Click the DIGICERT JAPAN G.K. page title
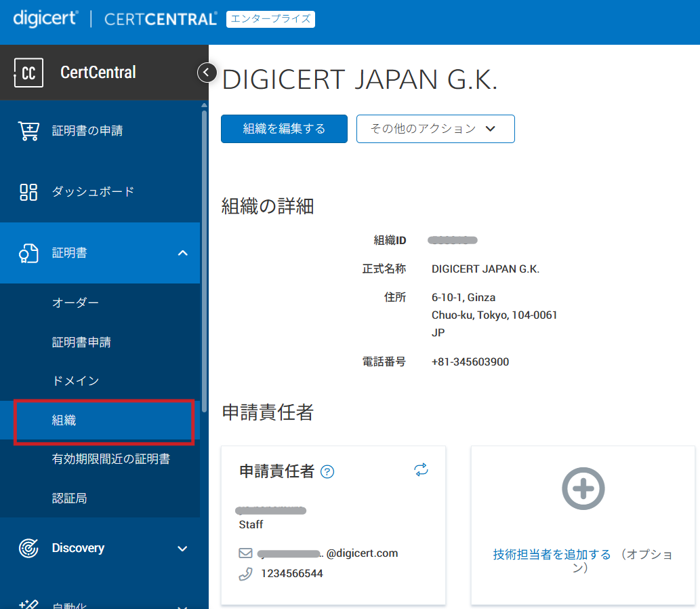Viewport: 700px width, 609px height. pos(359,79)
